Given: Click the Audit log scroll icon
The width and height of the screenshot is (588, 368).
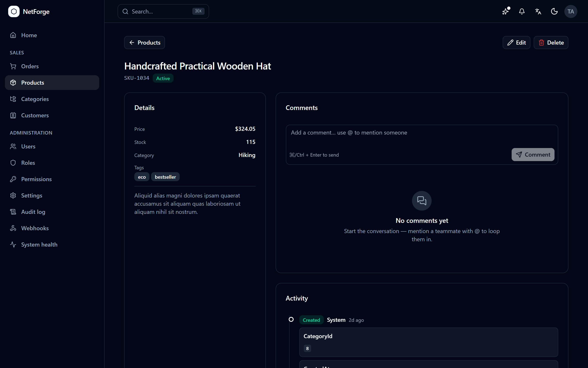Looking at the screenshot, I should [x=13, y=212].
